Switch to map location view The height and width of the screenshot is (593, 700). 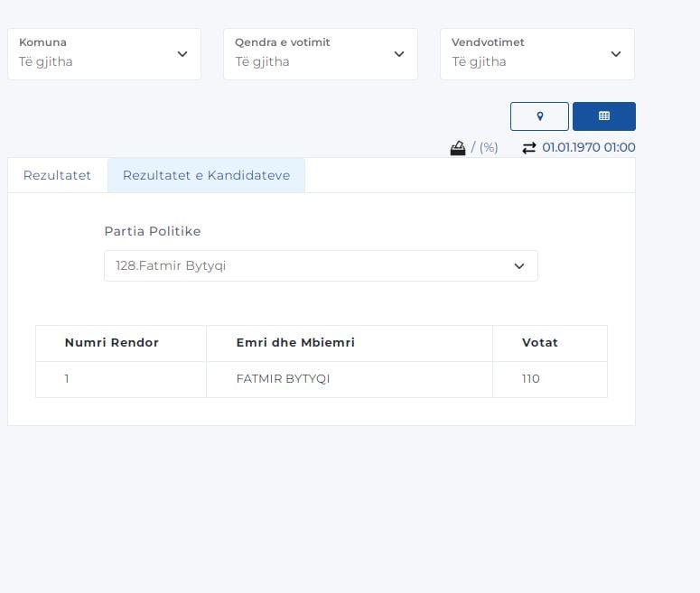point(539,116)
